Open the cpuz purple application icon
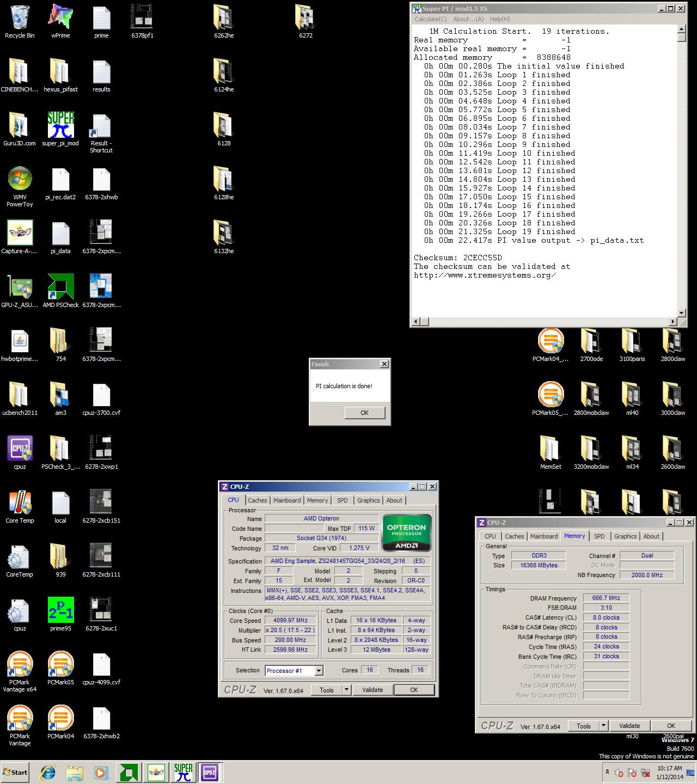This screenshot has width=697, height=784. tap(20, 453)
